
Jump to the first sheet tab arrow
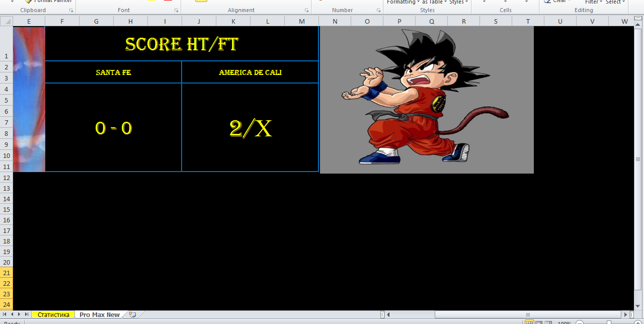tap(5, 314)
